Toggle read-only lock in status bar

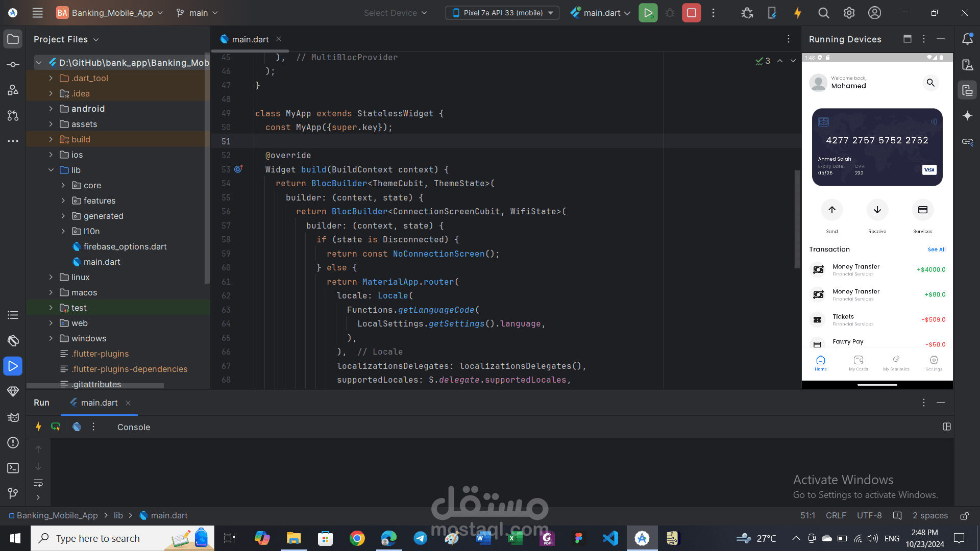click(x=965, y=516)
